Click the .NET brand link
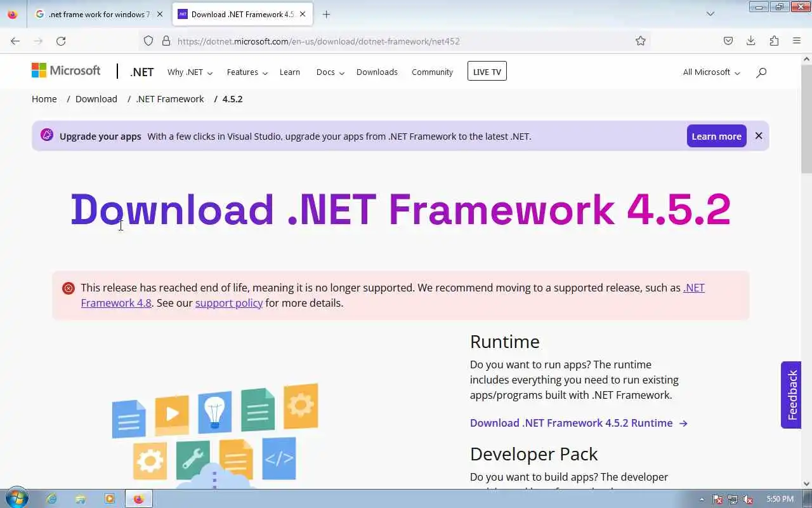 click(x=141, y=72)
